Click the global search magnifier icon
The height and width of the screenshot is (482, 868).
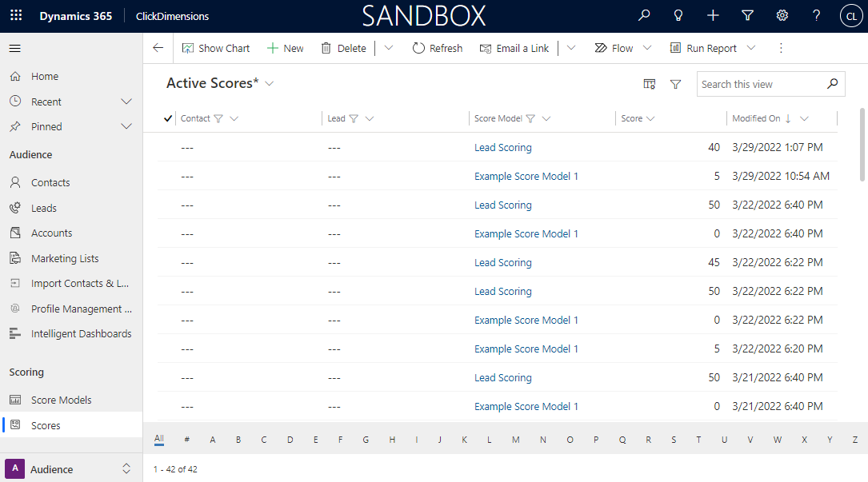coord(644,15)
